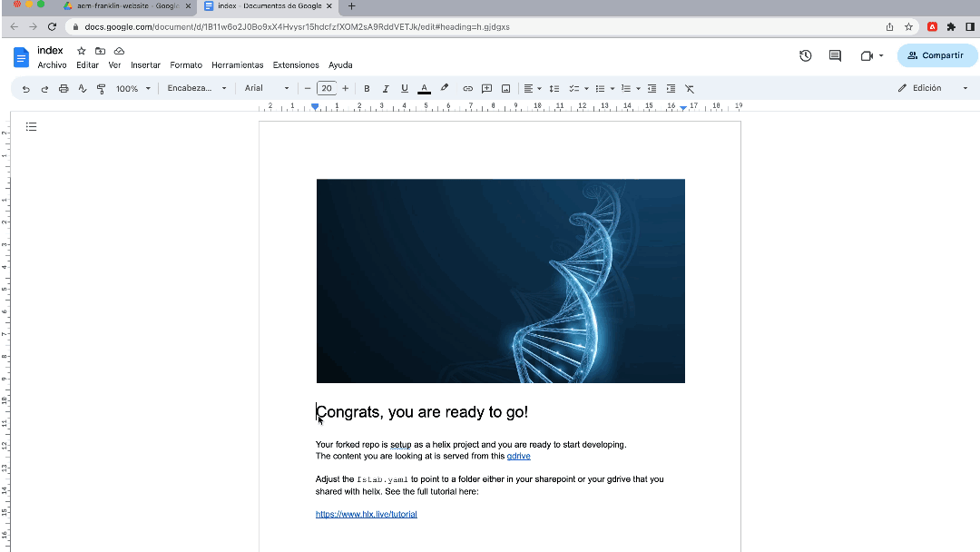Open text color picker
Viewport: 980px width, 552px height.
click(x=424, y=89)
